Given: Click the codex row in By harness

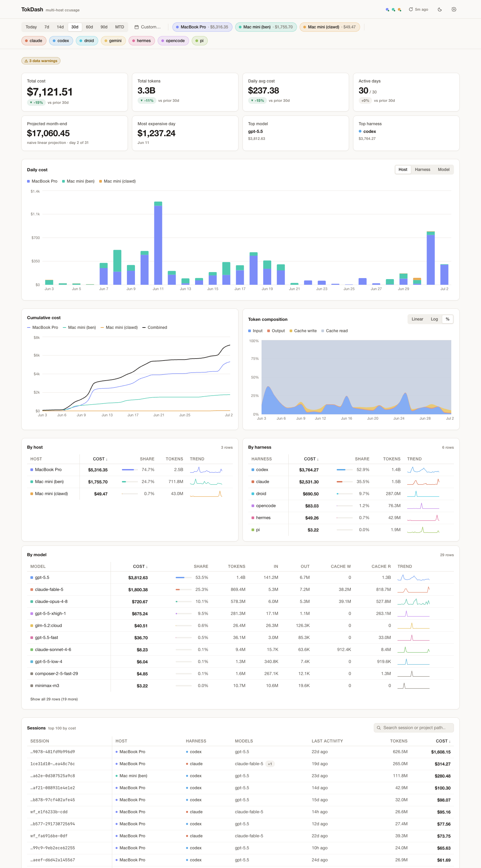Looking at the screenshot, I should (x=351, y=470).
